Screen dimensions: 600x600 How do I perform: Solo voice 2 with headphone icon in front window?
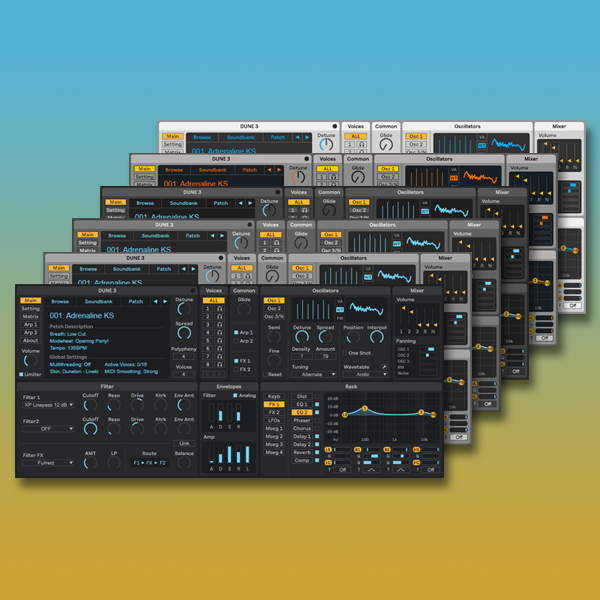click(220, 316)
